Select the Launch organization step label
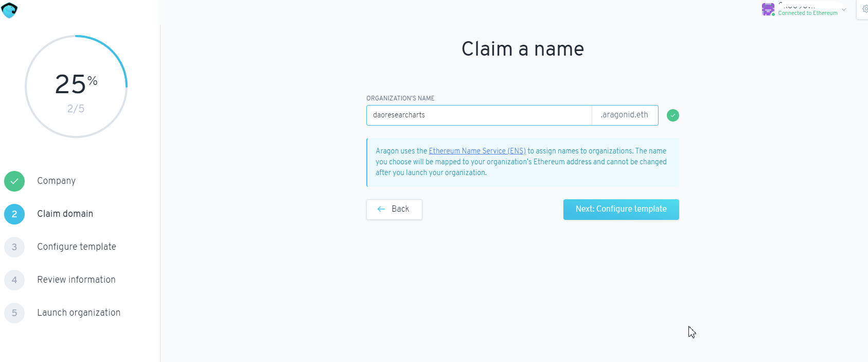The width and height of the screenshot is (868, 362). coord(79,313)
